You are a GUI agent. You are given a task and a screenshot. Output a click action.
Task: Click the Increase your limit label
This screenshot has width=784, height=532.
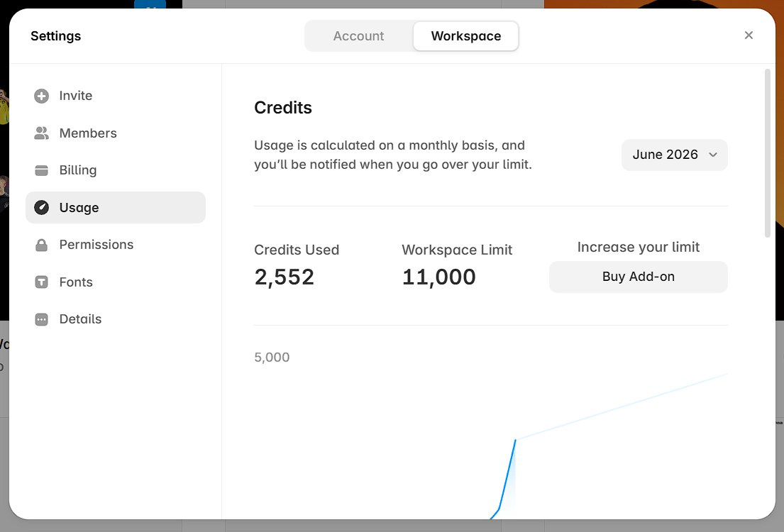(639, 247)
